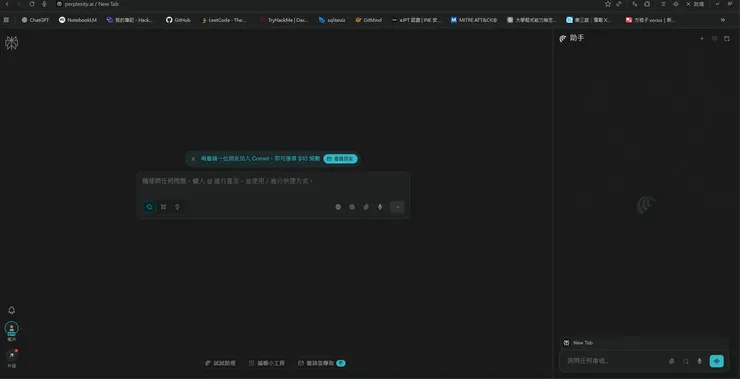Focus the main ask-anything search field
Screen dimensions: 740x379
273,181
